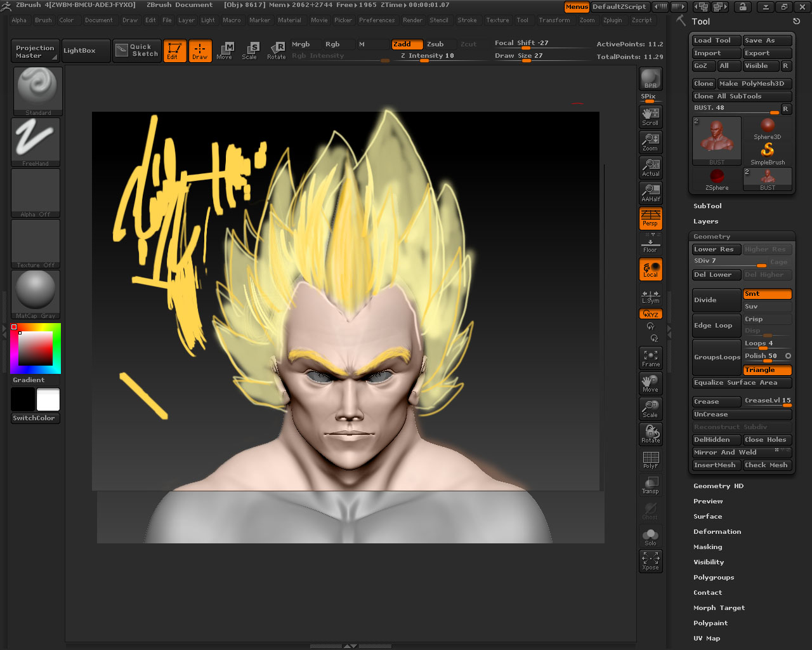This screenshot has width=812, height=650.
Task: Click the Move view icon in right shelf
Action: point(650,383)
